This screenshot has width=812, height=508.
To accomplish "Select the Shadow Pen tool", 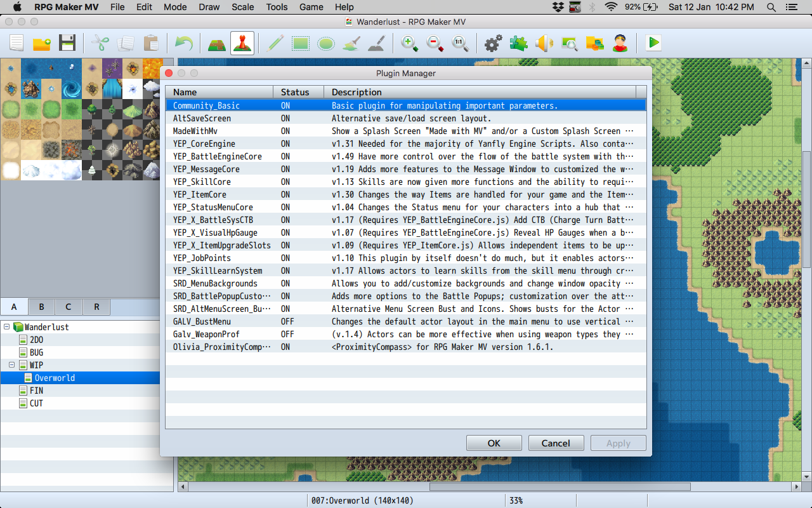I will (377, 43).
